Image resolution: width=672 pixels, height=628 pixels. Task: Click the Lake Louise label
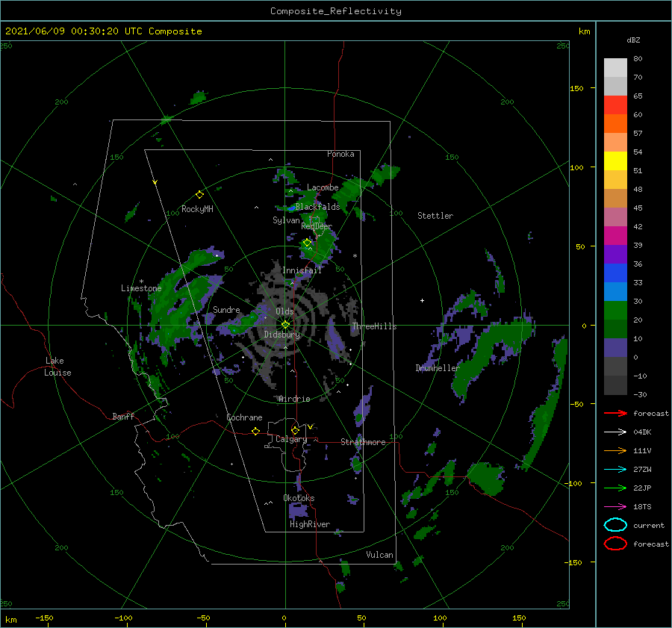tap(57, 367)
